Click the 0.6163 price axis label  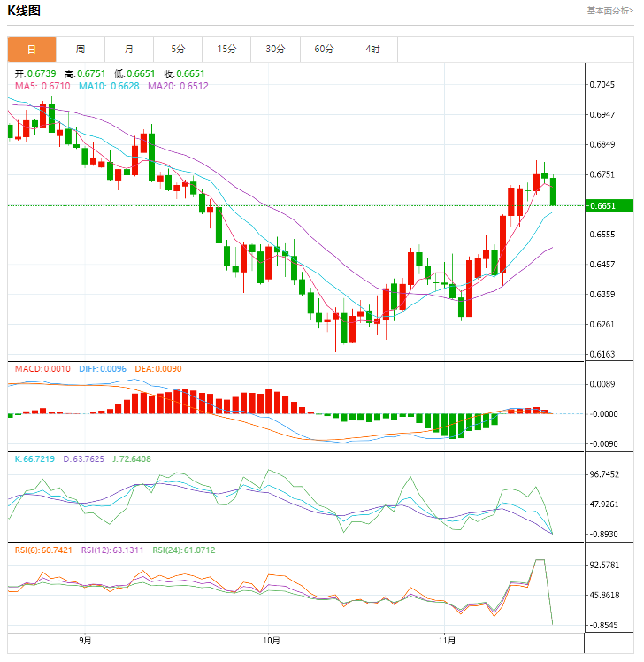point(602,354)
